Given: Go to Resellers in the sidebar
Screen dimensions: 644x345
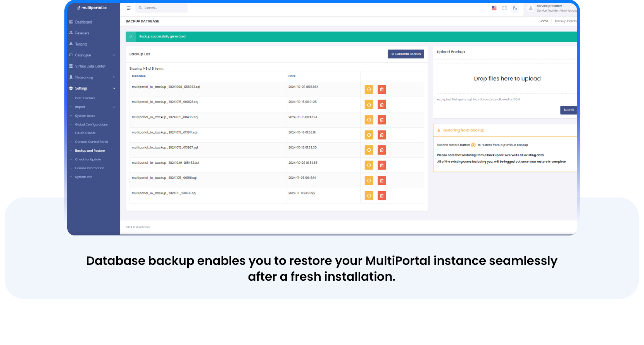Looking at the screenshot, I should tap(82, 33).
